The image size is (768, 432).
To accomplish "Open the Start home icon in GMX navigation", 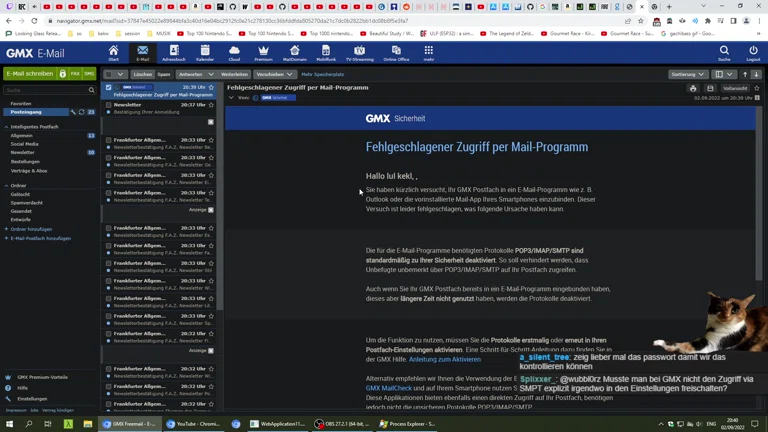I will click(114, 53).
